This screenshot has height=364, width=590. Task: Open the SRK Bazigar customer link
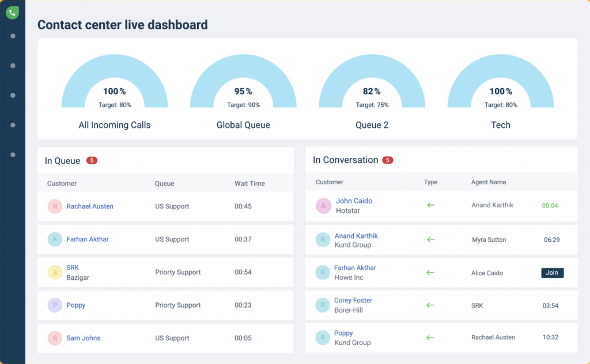pos(71,267)
